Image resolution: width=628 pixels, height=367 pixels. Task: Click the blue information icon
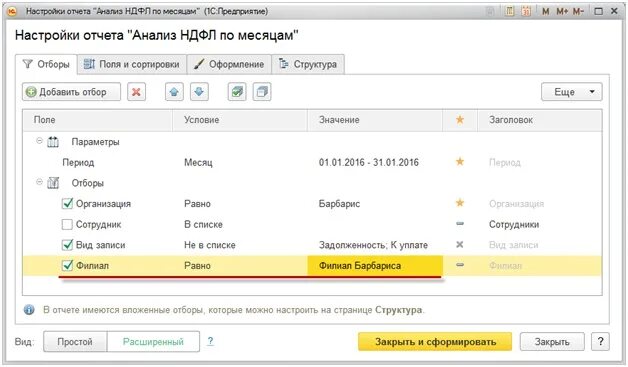pos(29,310)
